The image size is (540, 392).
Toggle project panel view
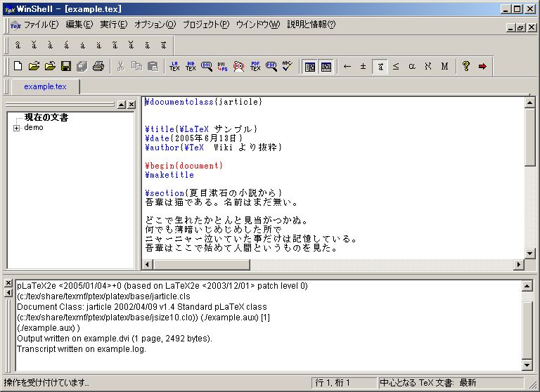click(x=310, y=67)
